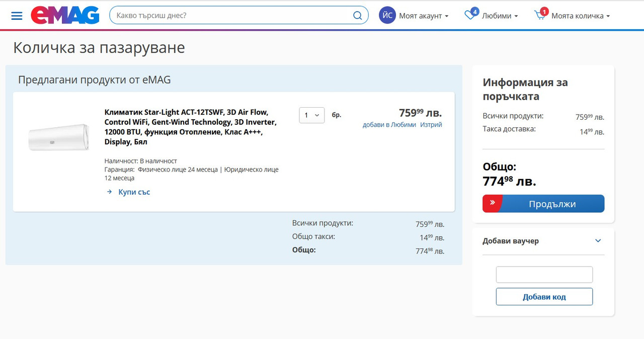Click the Добави код button

coord(544,297)
